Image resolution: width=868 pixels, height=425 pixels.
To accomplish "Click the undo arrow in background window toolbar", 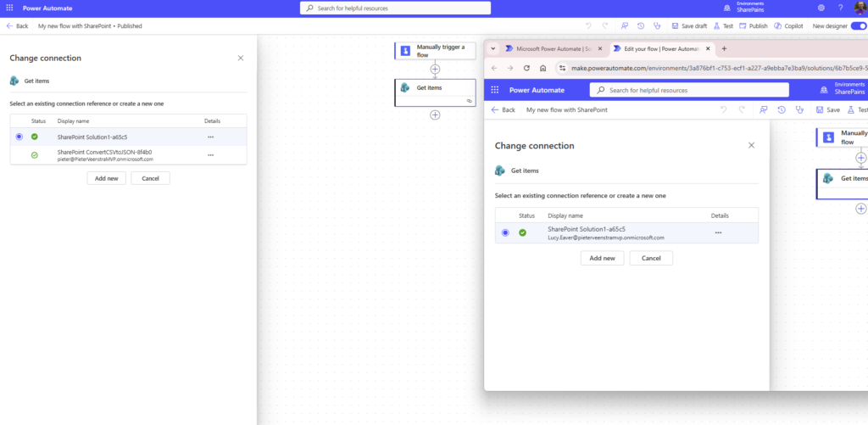I will (588, 25).
